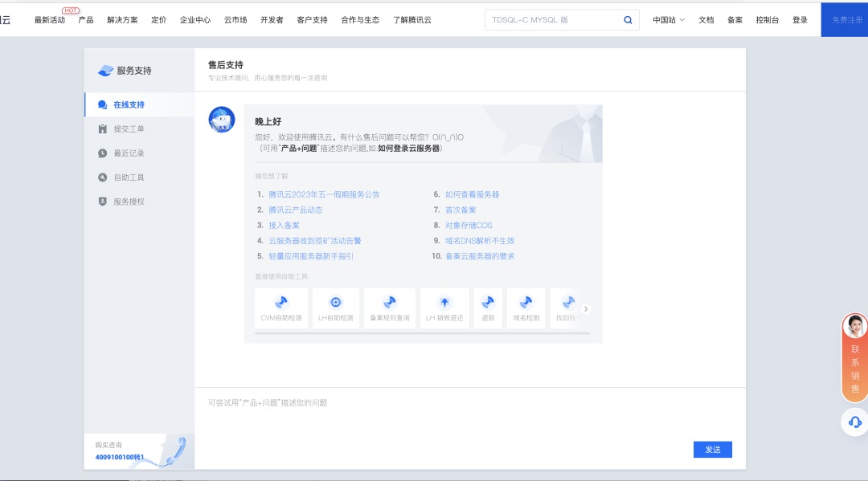Open the LH 销毁退还 tool
This screenshot has width=868, height=481.
pos(444,308)
